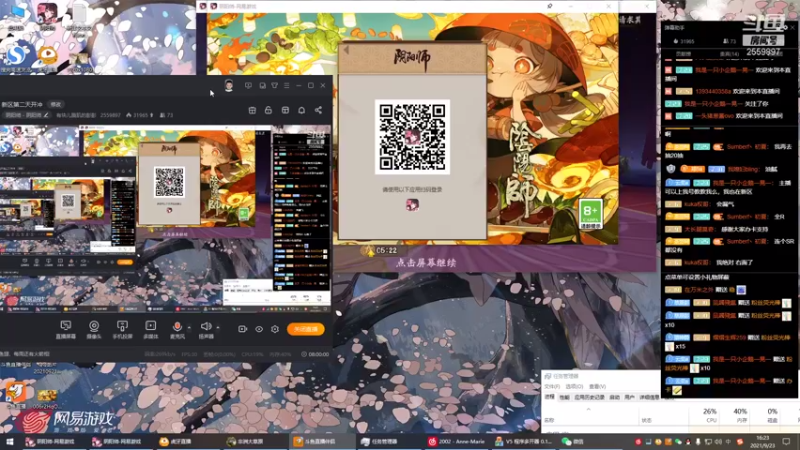Add a 多媒体 media source

(151, 330)
